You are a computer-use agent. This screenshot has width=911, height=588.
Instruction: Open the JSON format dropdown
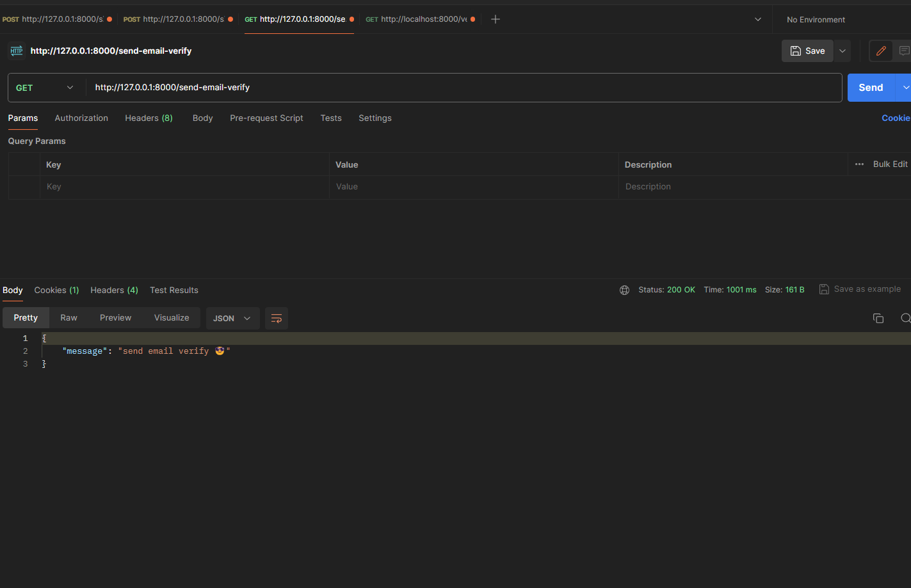pos(232,318)
